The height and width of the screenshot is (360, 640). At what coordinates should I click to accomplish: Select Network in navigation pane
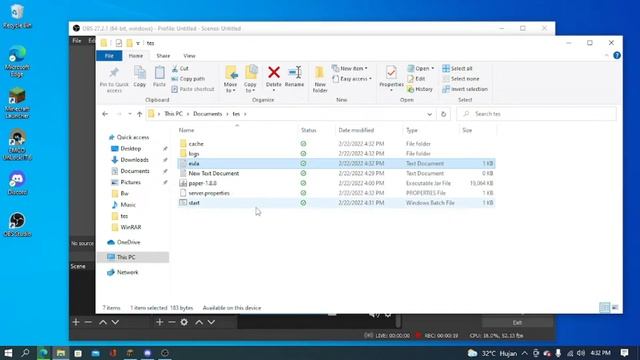[127, 272]
